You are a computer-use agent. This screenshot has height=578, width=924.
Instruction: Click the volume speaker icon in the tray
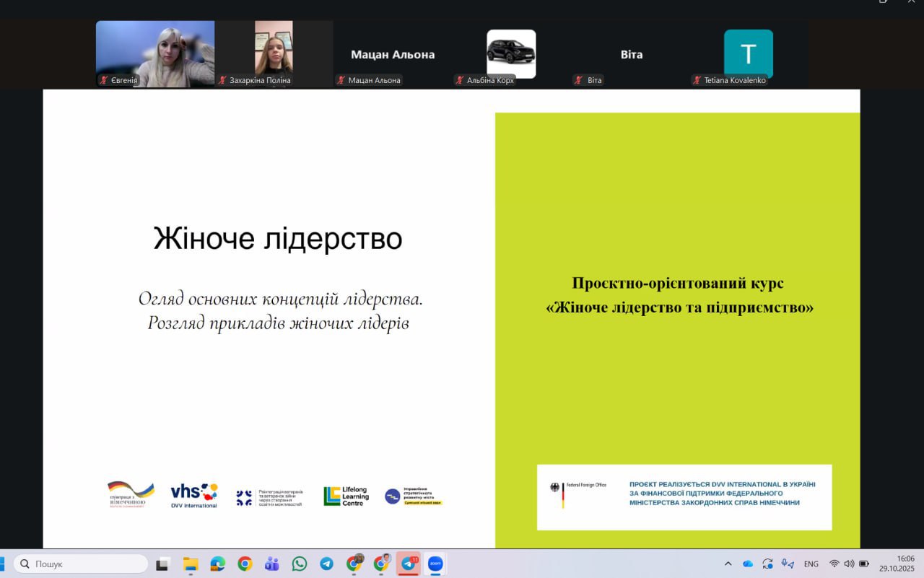(x=849, y=564)
